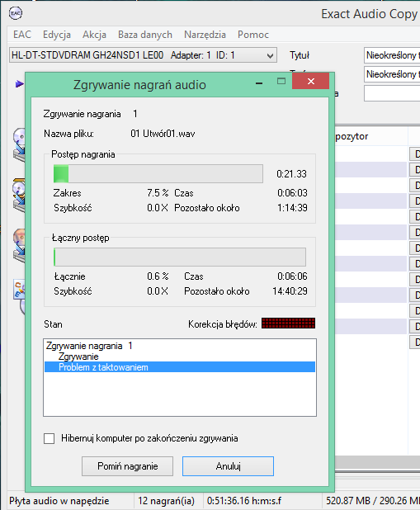Viewport: 420px width, 510px height.
Task: Click the second Nieokreślony input field
Action: (x=392, y=74)
